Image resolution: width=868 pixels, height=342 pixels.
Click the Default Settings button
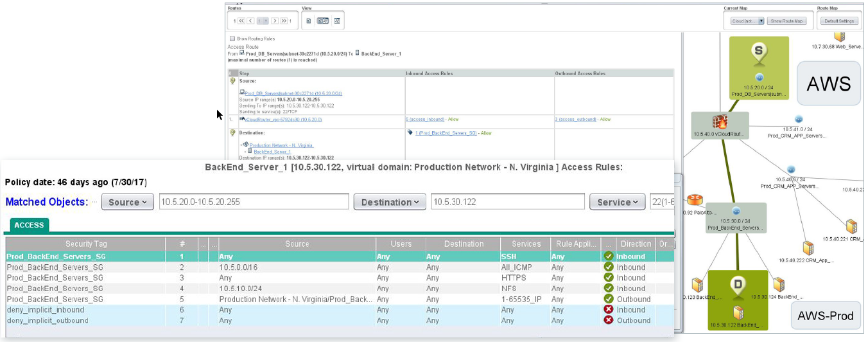pyautogui.click(x=839, y=21)
